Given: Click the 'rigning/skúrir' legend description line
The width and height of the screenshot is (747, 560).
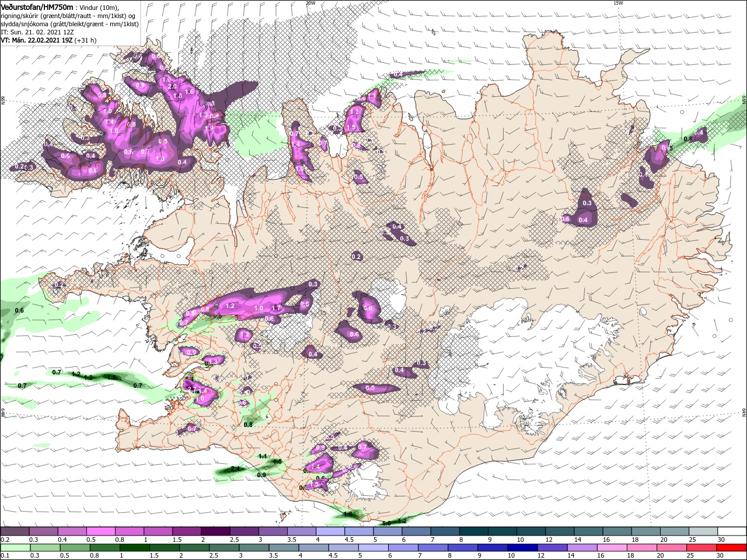Looking at the screenshot, I should (x=67, y=16).
